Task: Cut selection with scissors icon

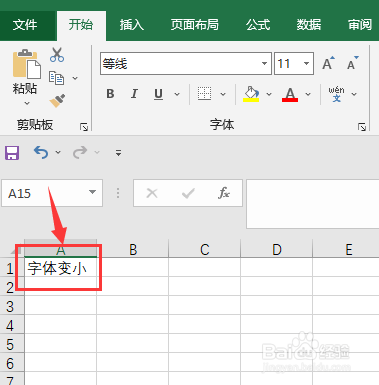Action: tap(57, 55)
